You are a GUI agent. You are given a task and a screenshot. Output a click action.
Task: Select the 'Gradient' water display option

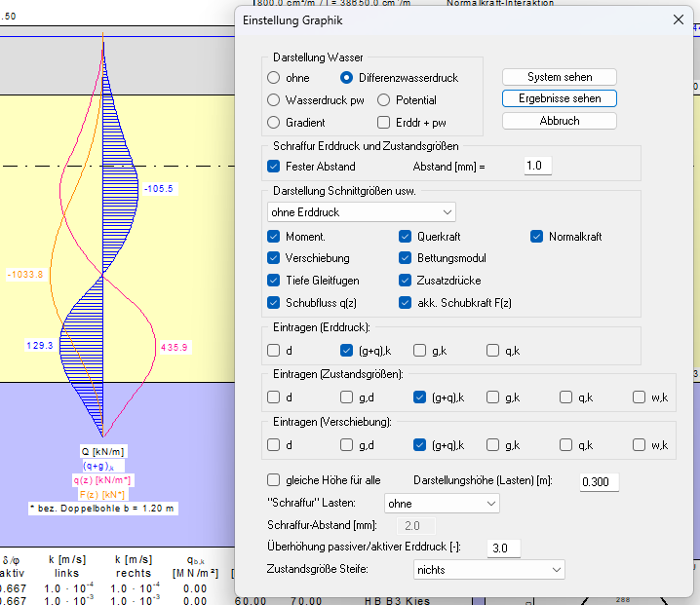point(274,123)
